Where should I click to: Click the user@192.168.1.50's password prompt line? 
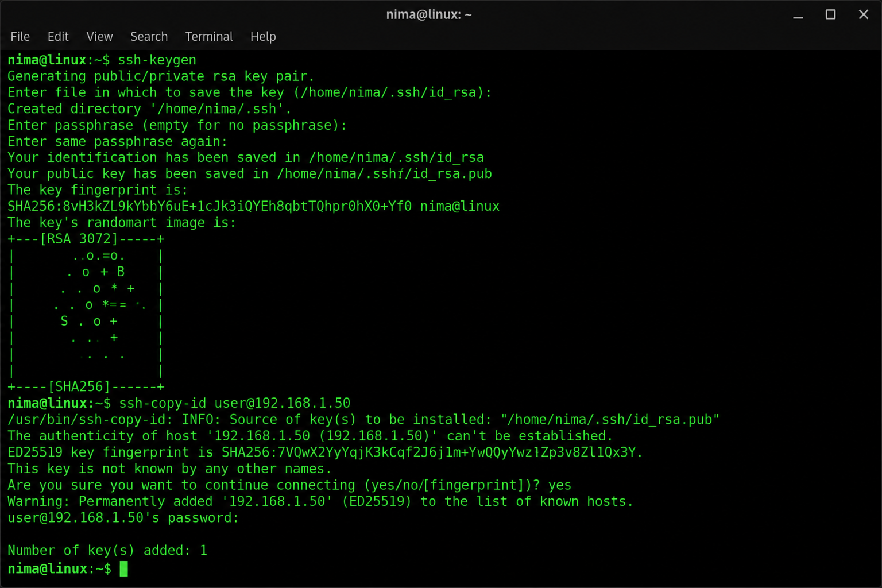pyautogui.click(x=123, y=518)
